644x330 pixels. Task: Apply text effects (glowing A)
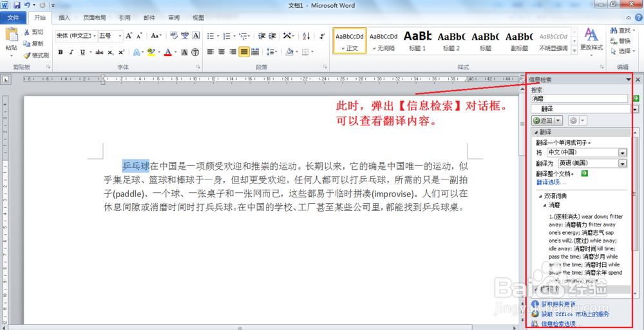[x=135, y=52]
